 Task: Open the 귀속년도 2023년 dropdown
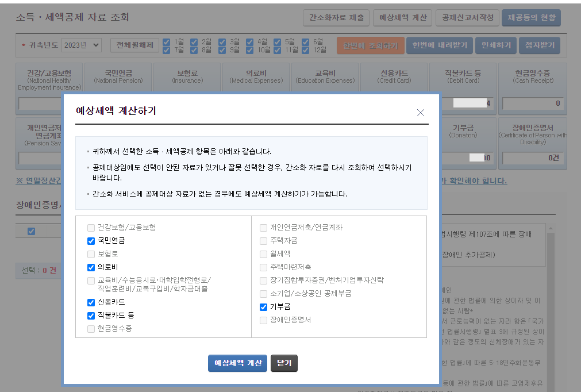pyautogui.click(x=82, y=45)
